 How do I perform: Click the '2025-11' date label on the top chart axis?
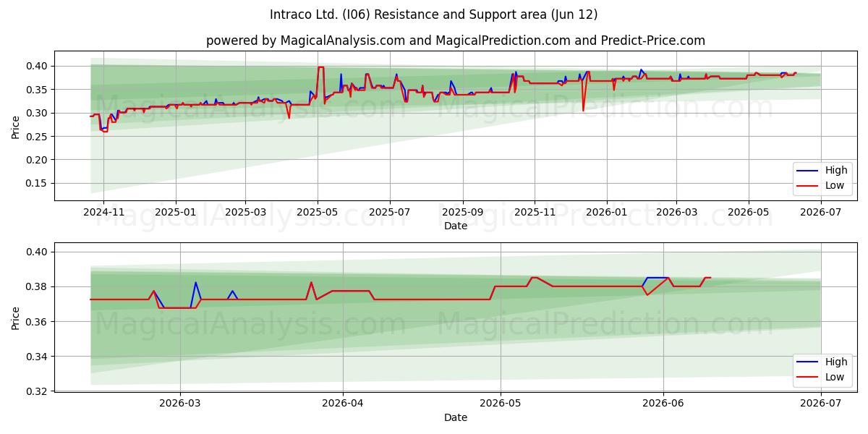(535, 212)
